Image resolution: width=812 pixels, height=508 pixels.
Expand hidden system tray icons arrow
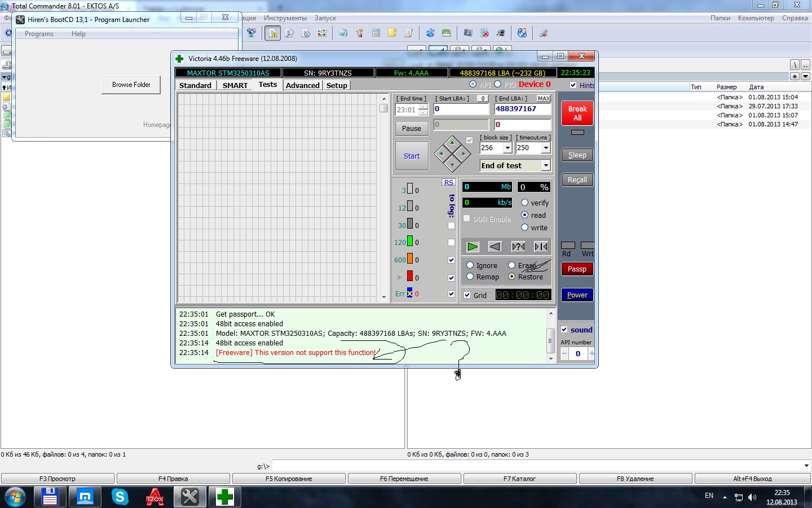coord(725,497)
